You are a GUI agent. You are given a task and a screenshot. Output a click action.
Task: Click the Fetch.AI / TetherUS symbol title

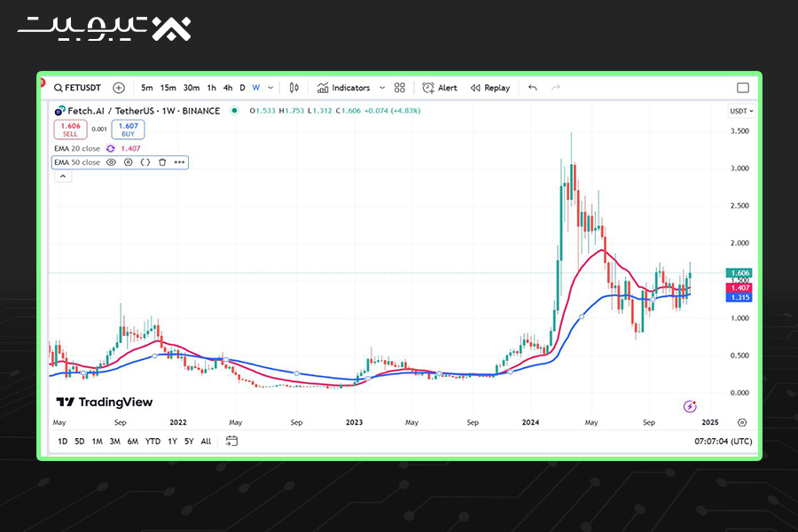pos(144,111)
